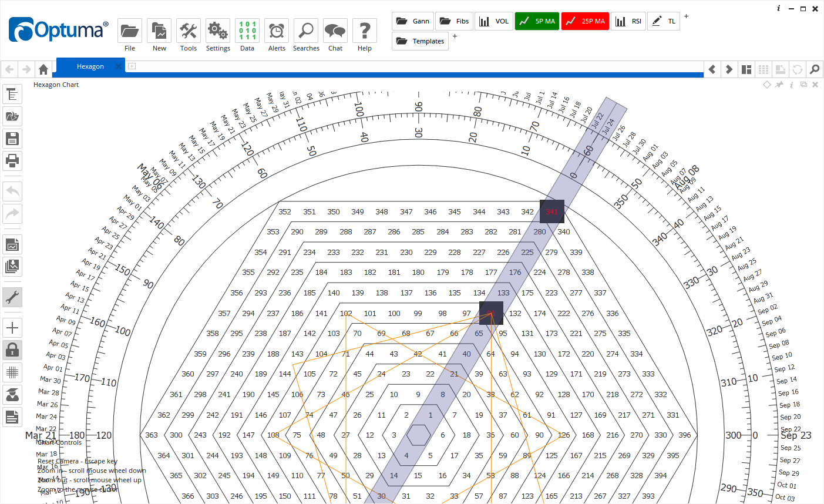824x504 pixels.
Task: Toggle the 5P MA indicator button
Action: [536, 21]
